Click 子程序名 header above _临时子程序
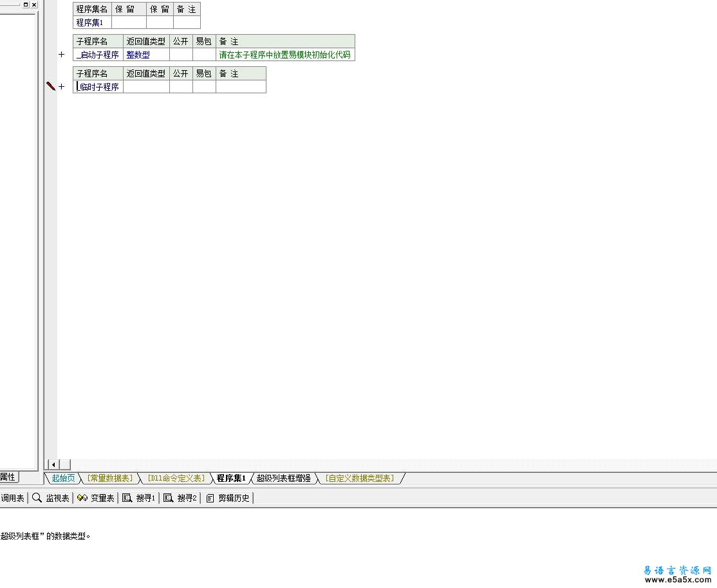The height and width of the screenshot is (588, 717). (98, 73)
